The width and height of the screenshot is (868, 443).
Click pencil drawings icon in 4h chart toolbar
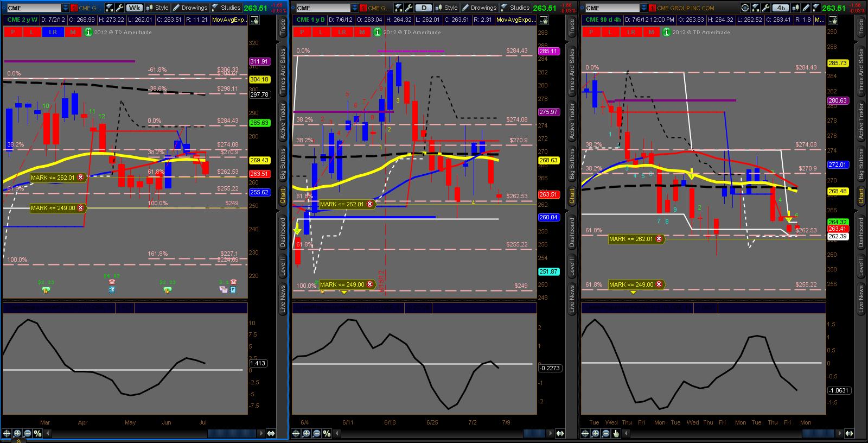tap(806, 8)
